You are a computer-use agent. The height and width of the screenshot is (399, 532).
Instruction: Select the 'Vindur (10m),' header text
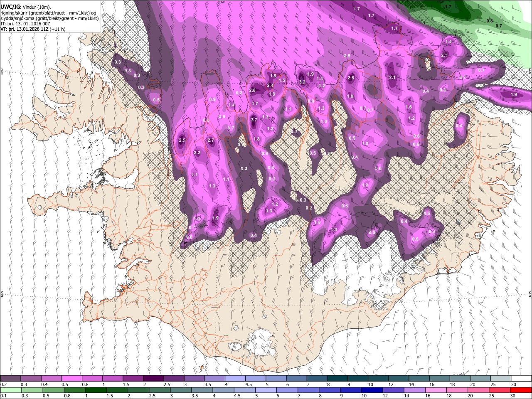tap(36, 7)
